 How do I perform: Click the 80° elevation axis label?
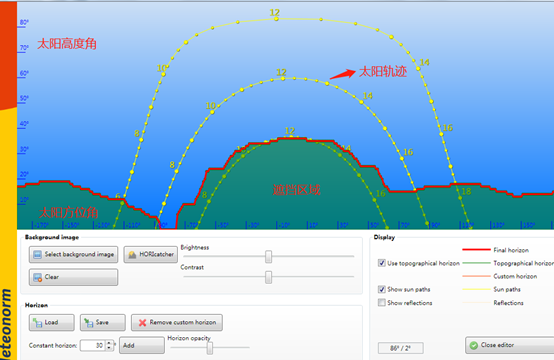point(23,22)
